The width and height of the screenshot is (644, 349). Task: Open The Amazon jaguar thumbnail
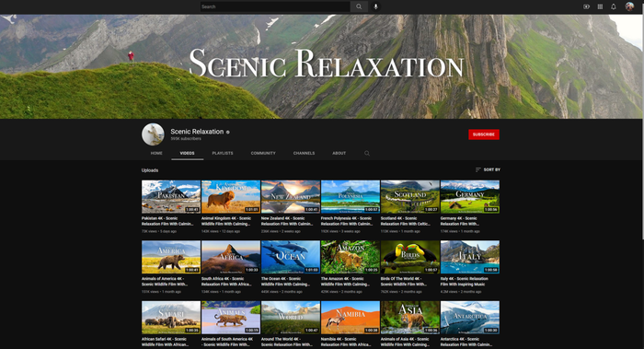(351, 257)
